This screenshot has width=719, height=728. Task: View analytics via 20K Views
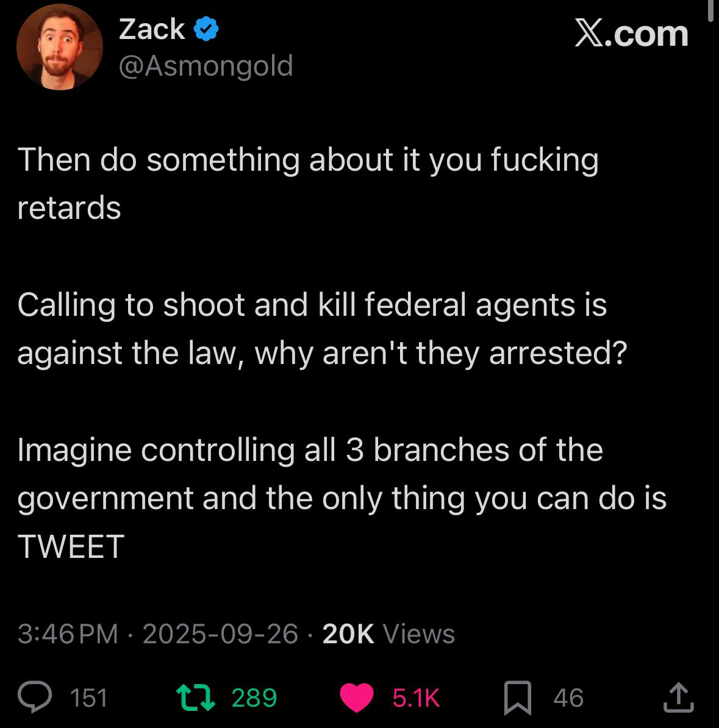pyautogui.click(x=388, y=633)
